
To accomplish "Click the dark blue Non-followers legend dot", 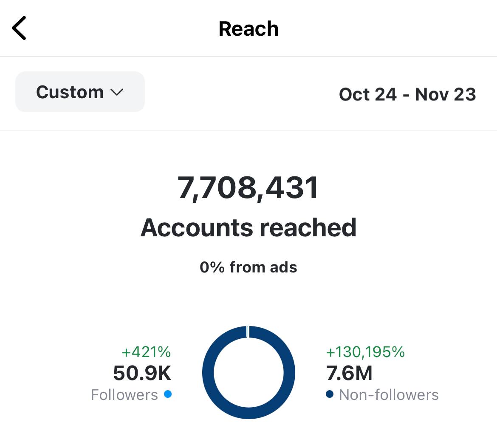I will pos(329,394).
